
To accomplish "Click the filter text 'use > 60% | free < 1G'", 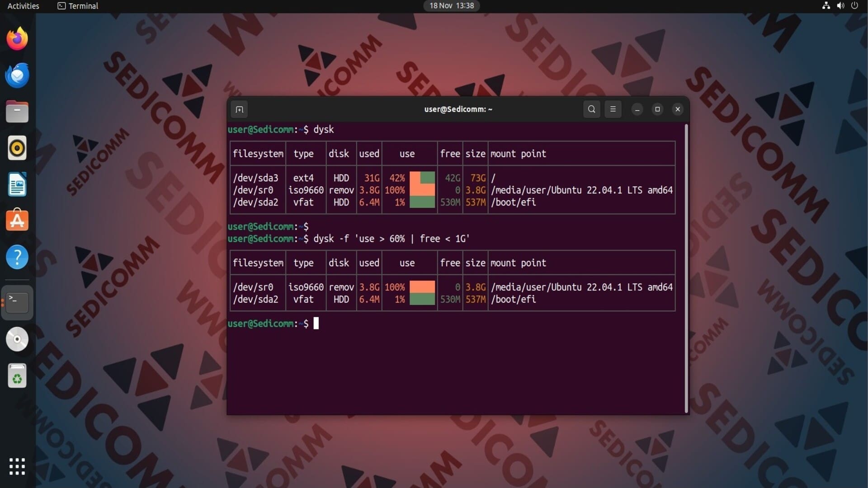I will tap(412, 239).
